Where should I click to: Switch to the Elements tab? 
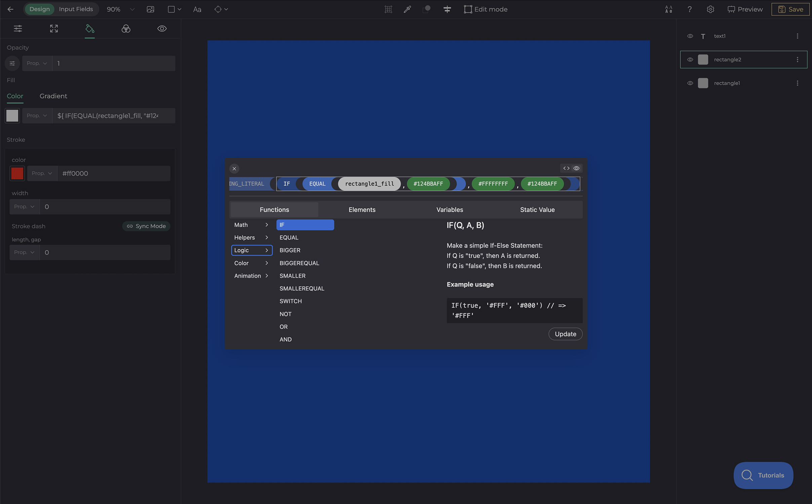(362, 210)
